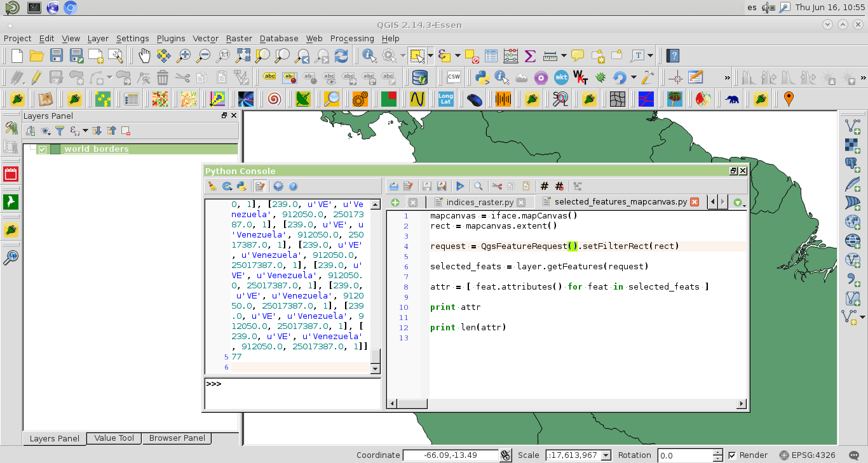The height and width of the screenshot is (463, 868).
Task: Clear the Python console output
Action: tap(212, 186)
